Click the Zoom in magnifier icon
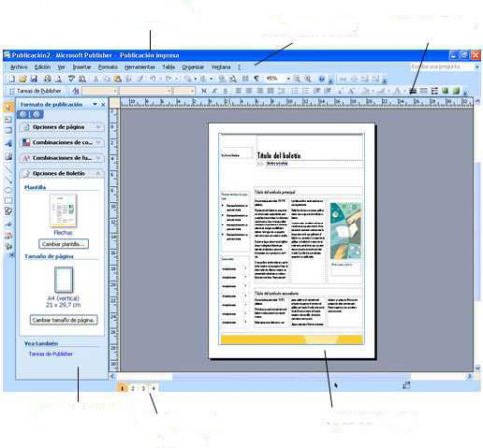The image size is (483, 448). point(308,79)
